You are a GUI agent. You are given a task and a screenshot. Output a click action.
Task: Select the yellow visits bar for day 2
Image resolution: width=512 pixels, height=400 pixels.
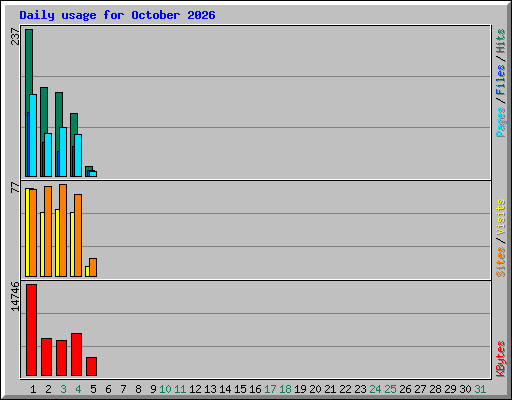click(42, 244)
